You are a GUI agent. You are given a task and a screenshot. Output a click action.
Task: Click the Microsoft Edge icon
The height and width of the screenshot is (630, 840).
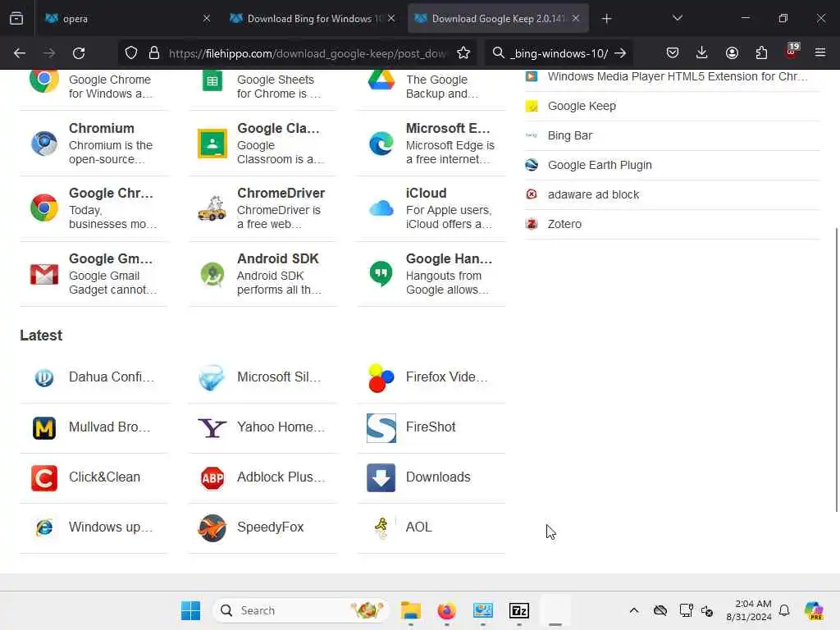(381, 144)
